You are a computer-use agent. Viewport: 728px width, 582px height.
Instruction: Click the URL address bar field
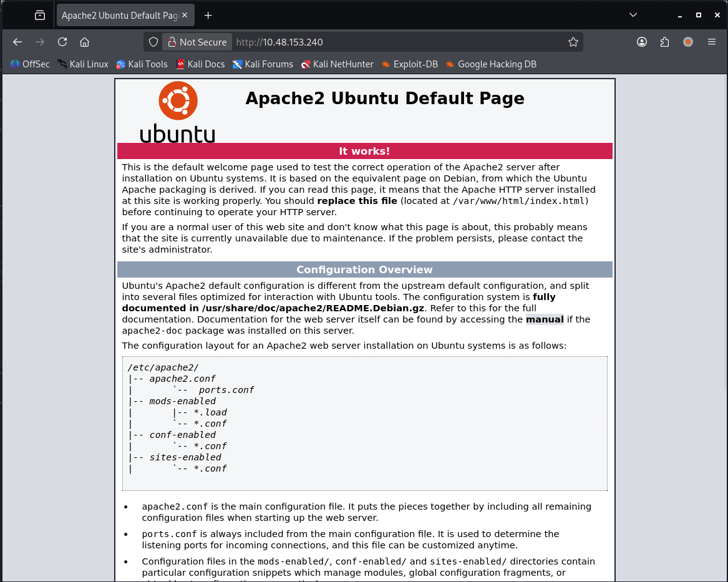[399, 42]
